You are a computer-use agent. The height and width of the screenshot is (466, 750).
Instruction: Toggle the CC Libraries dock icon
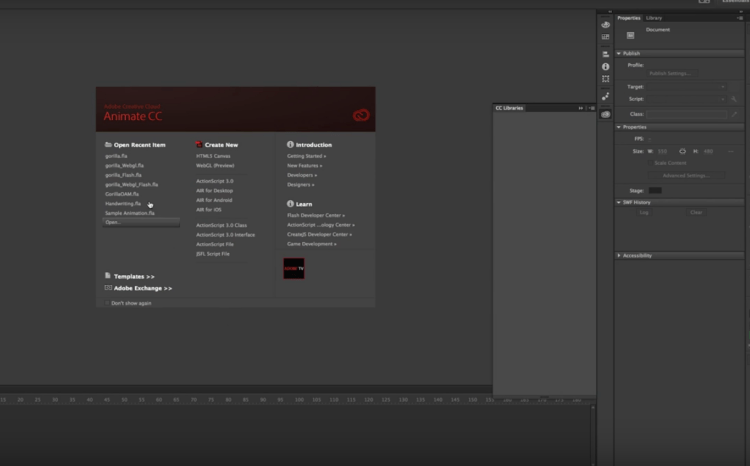tap(606, 114)
